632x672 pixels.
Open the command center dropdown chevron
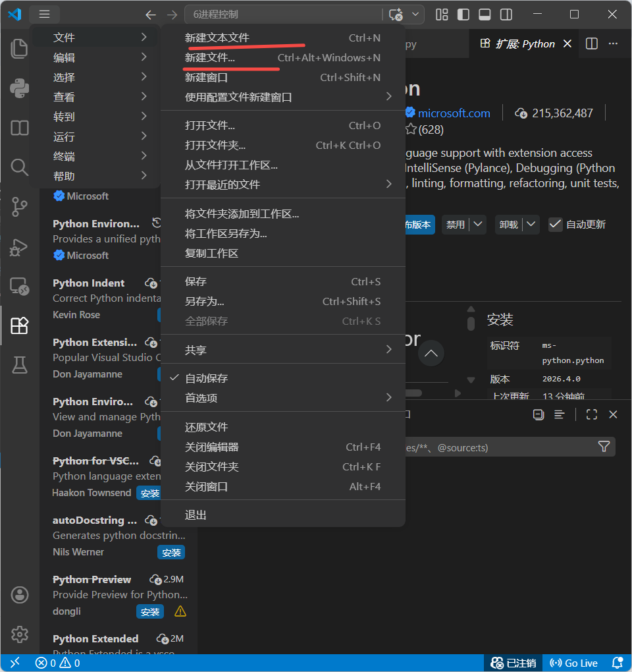point(415,14)
